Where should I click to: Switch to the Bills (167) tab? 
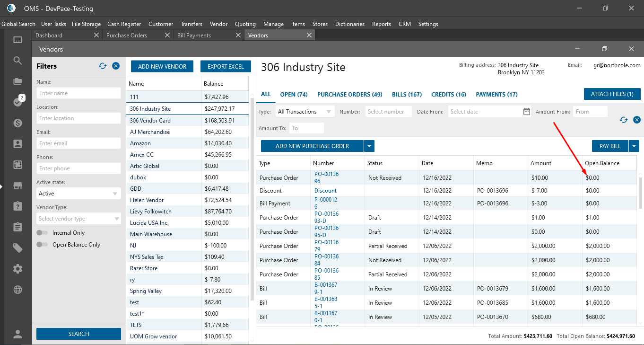[407, 95]
